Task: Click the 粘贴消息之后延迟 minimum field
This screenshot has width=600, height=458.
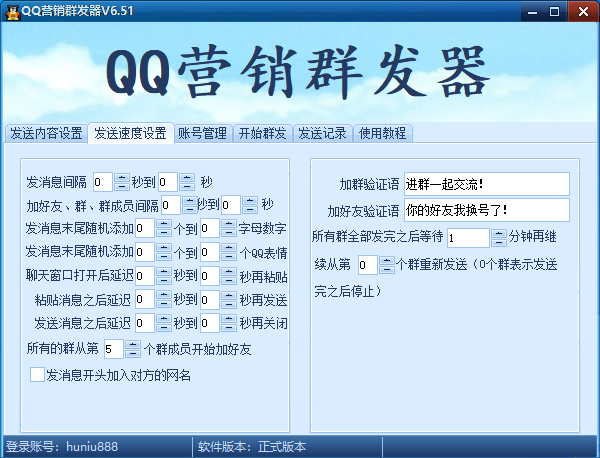Action: (145, 299)
